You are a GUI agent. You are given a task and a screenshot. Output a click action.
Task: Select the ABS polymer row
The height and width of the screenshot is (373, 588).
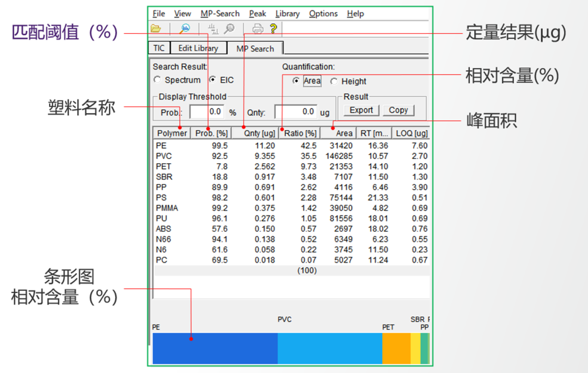pyautogui.click(x=292, y=229)
